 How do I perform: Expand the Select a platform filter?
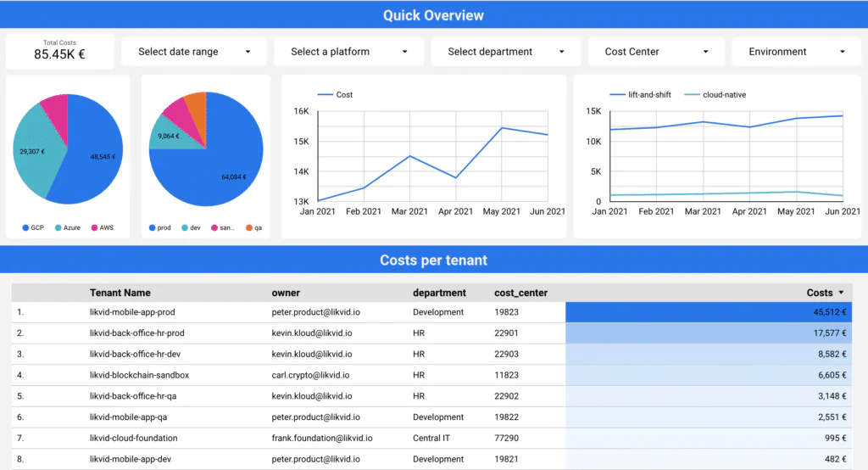pyautogui.click(x=348, y=52)
